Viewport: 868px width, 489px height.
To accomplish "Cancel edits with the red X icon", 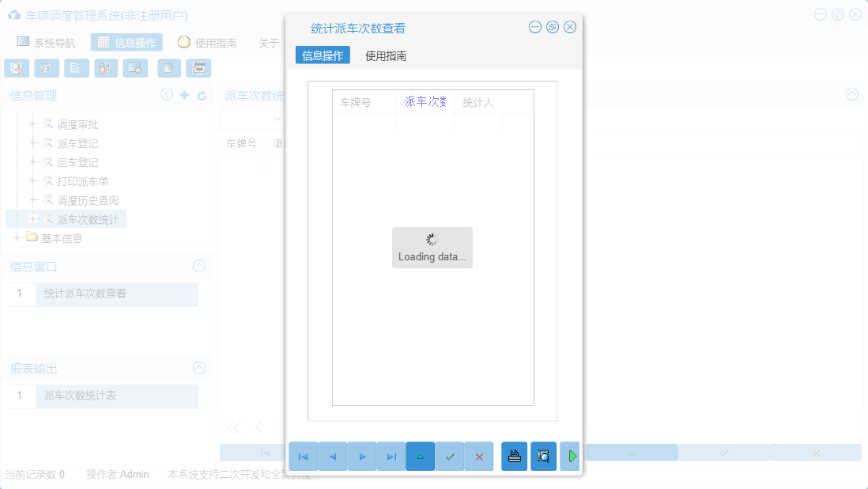I will [x=478, y=457].
